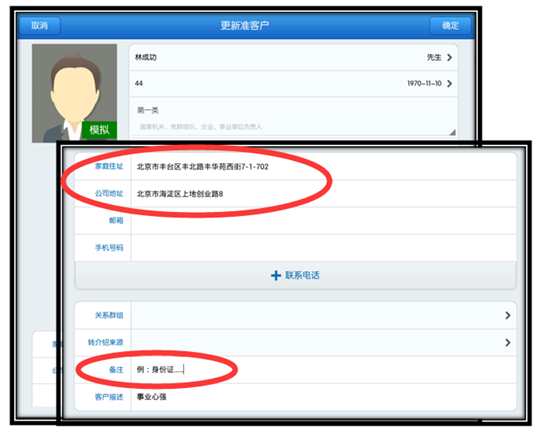Click the plus icon for 联系电话

(x=276, y=276)
